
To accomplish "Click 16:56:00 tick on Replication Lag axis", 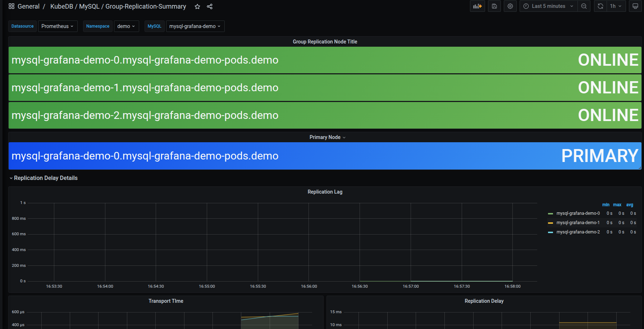I will tap(309, 286).
